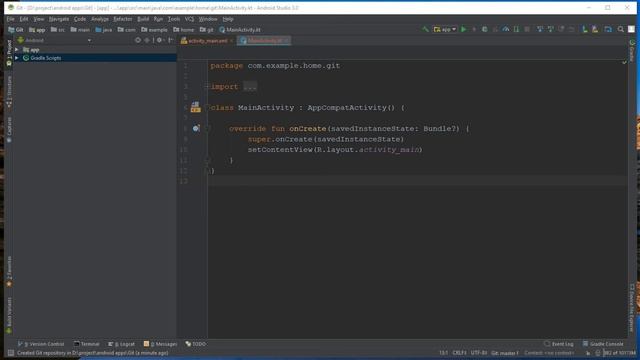This screenshot has width=640, height=360.
Task: Click the Attach debugger to process icon
Action: click(516, 29)
